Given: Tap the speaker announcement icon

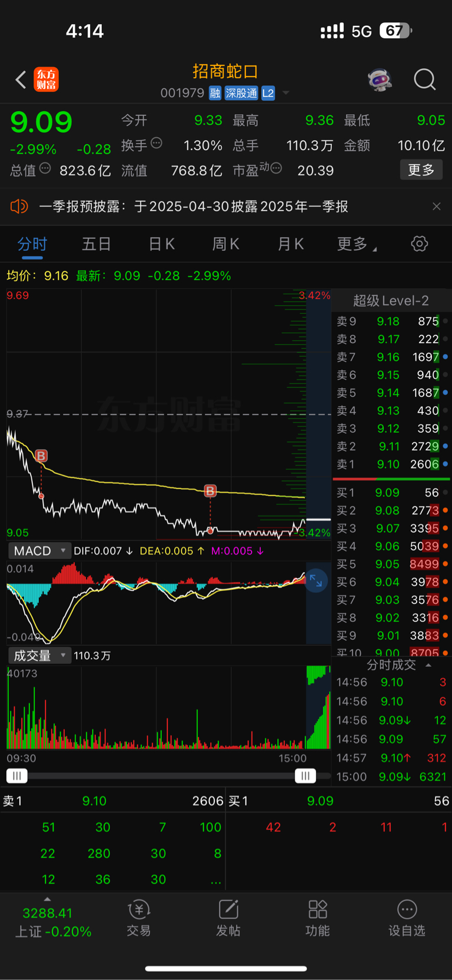Looking at the screenshot, I should pyautogui.click(x=19, y=206).
